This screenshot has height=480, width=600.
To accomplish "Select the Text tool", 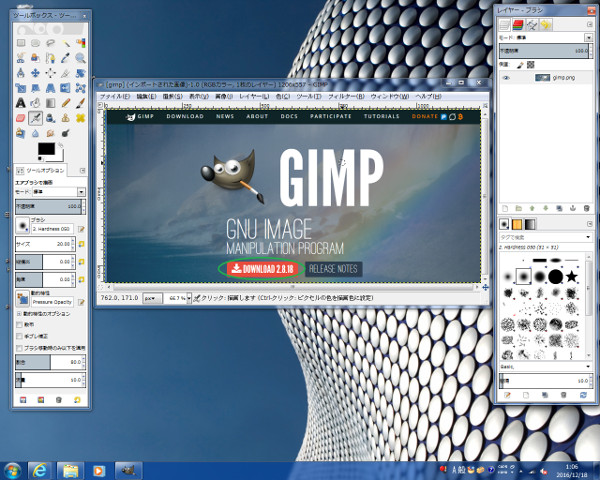I will (21, 103).
